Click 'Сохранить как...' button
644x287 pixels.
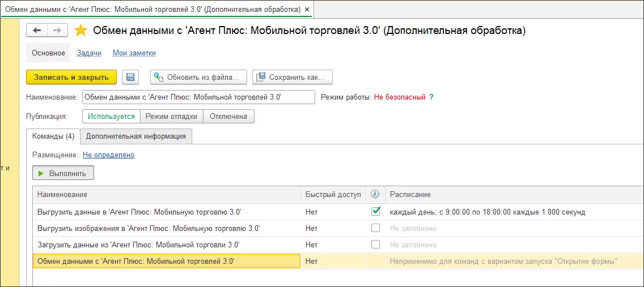293,77
